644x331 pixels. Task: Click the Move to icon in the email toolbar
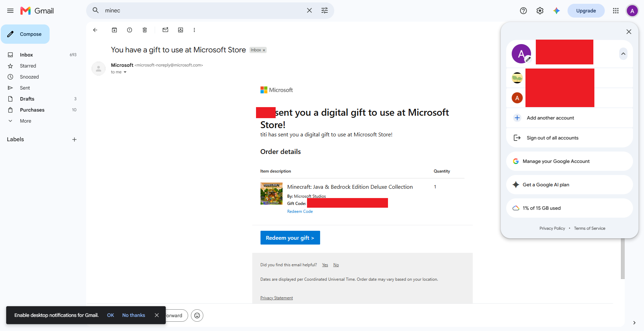click(x=181, y=30)
